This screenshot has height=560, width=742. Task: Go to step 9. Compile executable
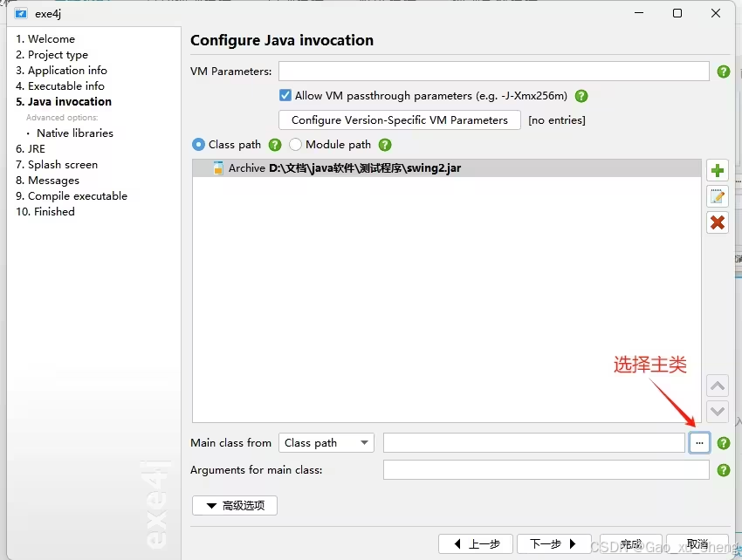[72, 195]
